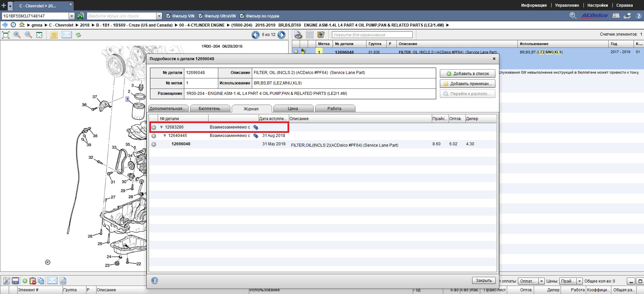Open the prices dropdown Прай...
The image size is (644, 294).
(x=579, y=281)
